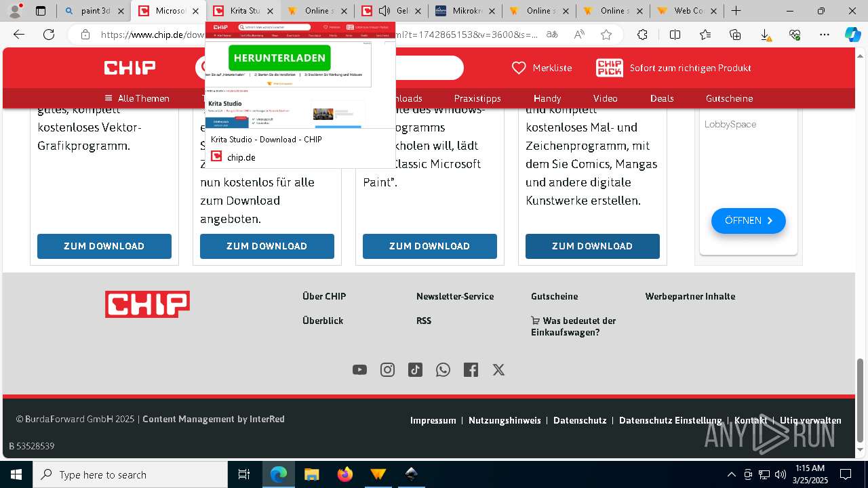Screen dimensions: 868x488
Task: Click CHIP Pick Sofort zum richtigen Produkt
Action: [x=673, y=68]
